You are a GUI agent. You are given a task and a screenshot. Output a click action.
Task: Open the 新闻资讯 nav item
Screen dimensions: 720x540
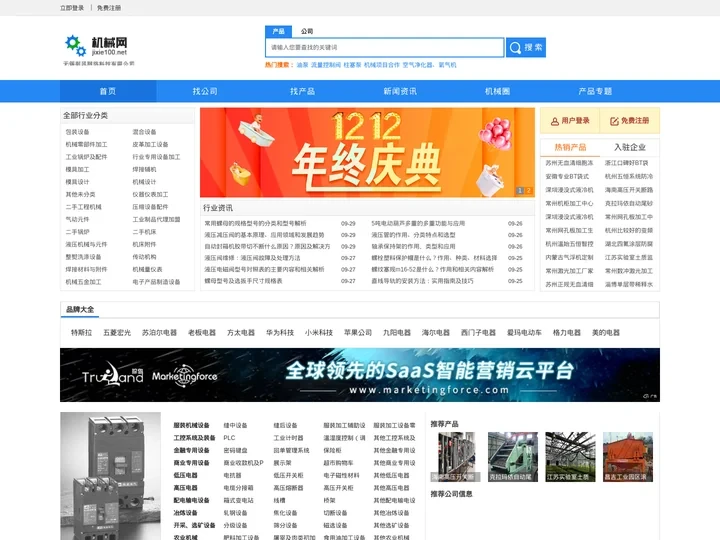400,91
